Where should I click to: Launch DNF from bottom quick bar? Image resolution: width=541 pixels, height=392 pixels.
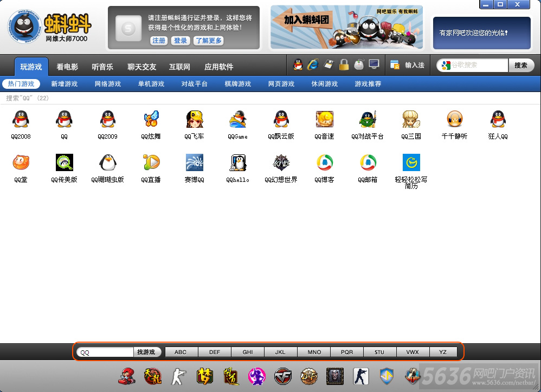tap(309, 376)
